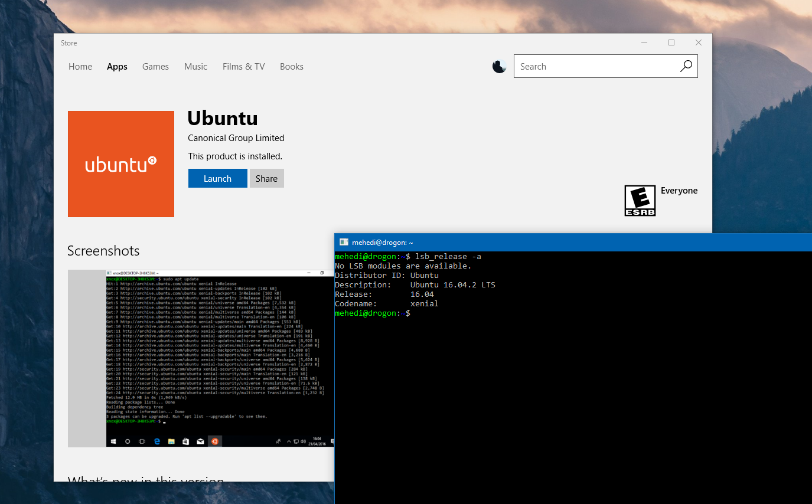
Task: Click the Ubuntu app title heading
Action: click(x=223, y=118)
